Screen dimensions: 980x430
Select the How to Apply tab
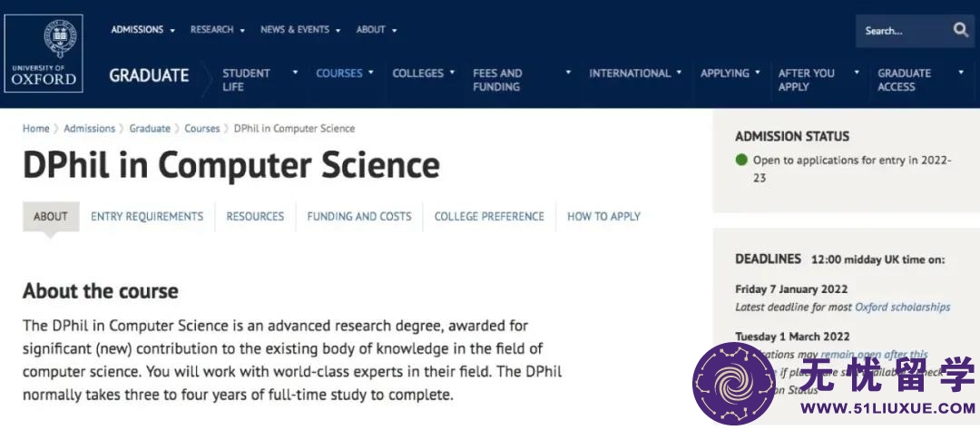[603, 216]
